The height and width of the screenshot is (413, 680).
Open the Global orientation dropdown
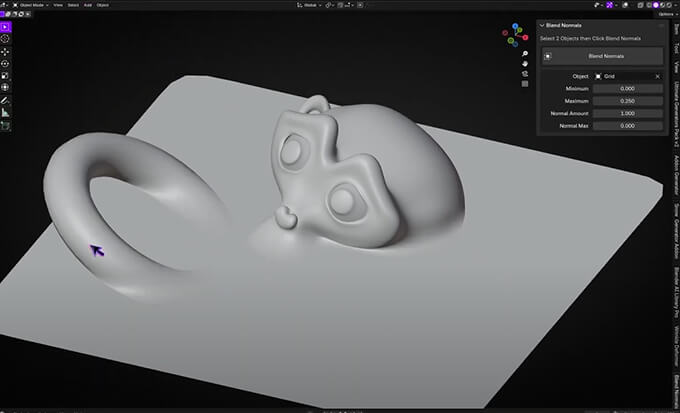pyautogui.click(x=310, y=5)
